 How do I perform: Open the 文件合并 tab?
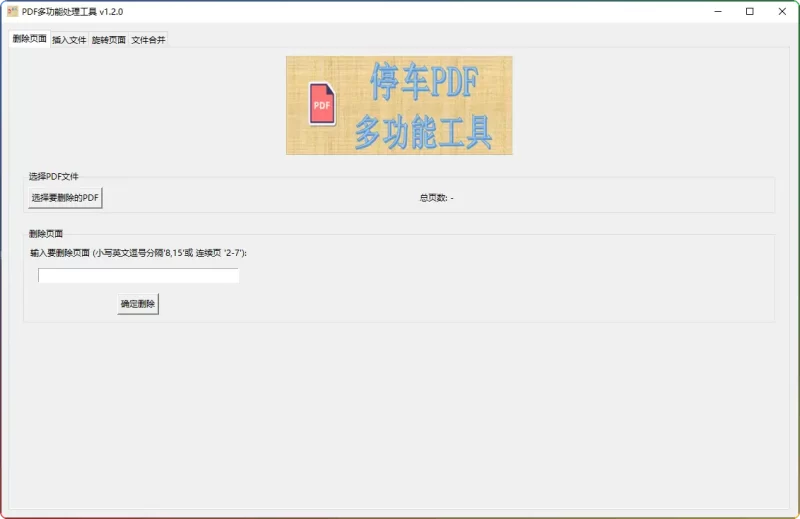point(148,40)
